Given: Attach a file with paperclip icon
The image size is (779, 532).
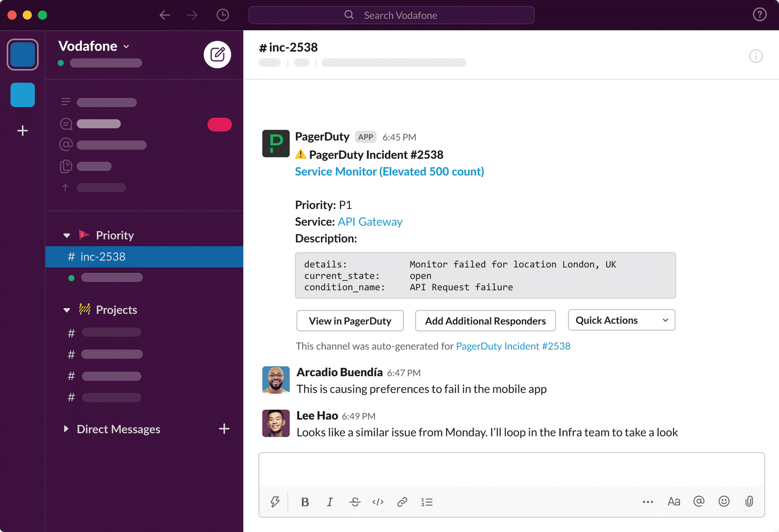Looking at the screenshot, I should (x=749, y=501).
